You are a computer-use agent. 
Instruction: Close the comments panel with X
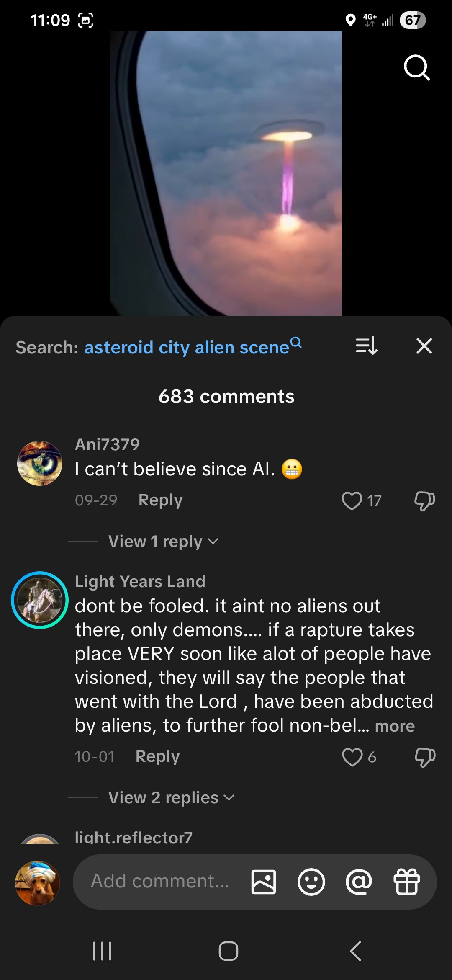pyautogui.click(x=424, y=346)
